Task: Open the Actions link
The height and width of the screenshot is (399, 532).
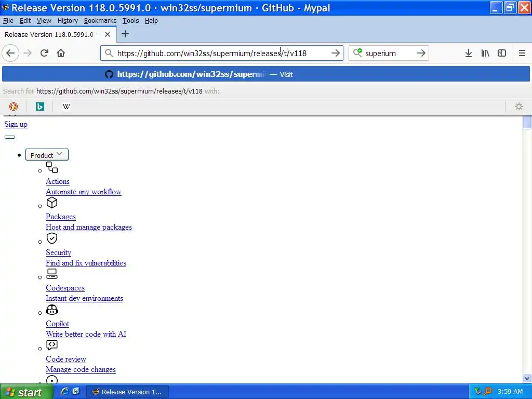Action: pos(58,181)
